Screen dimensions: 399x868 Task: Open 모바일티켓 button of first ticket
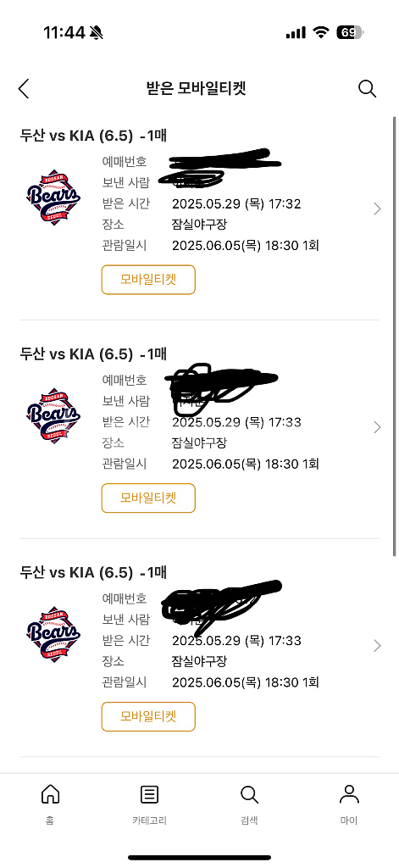point(148,280)
